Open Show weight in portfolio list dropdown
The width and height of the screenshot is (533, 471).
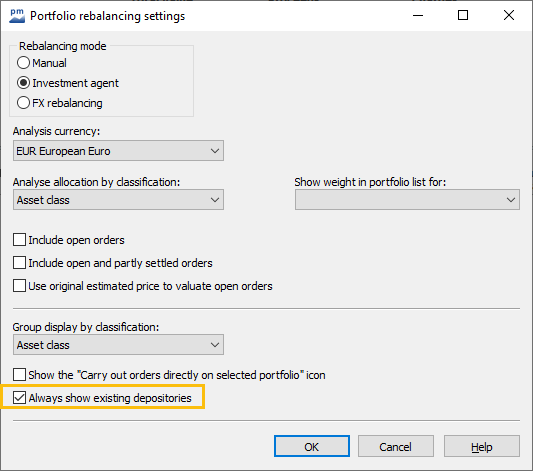[407, 199]
